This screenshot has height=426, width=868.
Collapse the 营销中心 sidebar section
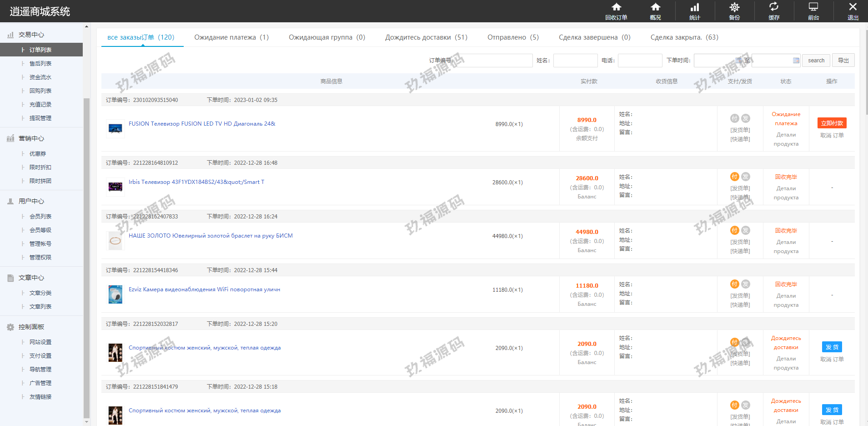coord(31,138)
